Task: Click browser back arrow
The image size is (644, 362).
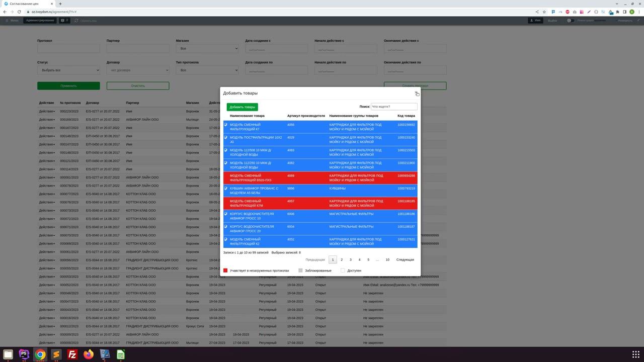Action: [5, 12]
